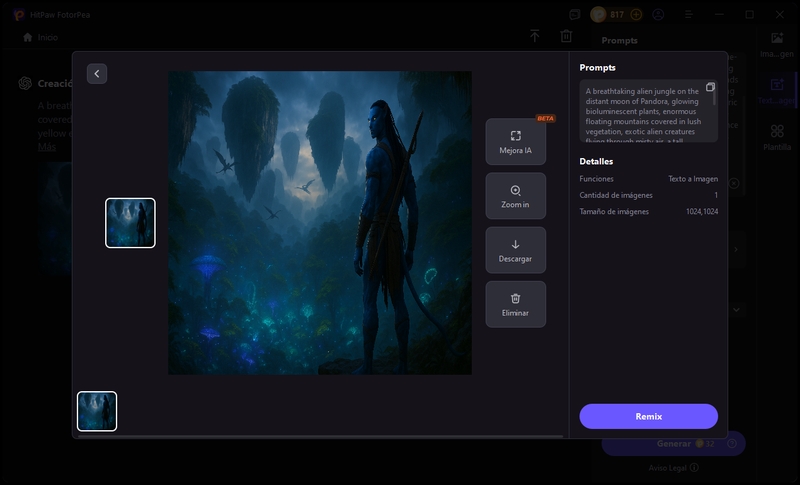Click the Cantidad de imágenes label
Viewport: 800px width, 485px height.
click(x=616, y=195)
